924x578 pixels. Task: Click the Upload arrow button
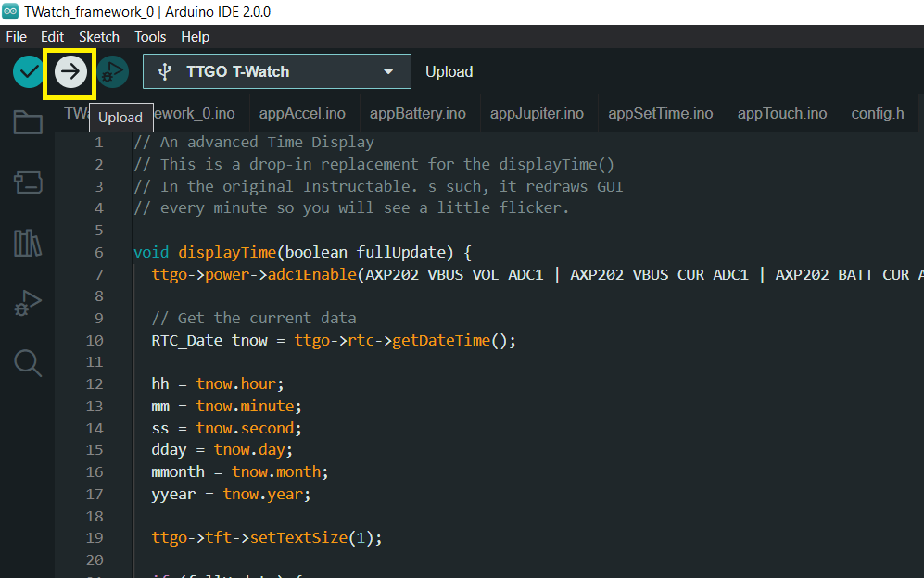(x=70, y=72)
